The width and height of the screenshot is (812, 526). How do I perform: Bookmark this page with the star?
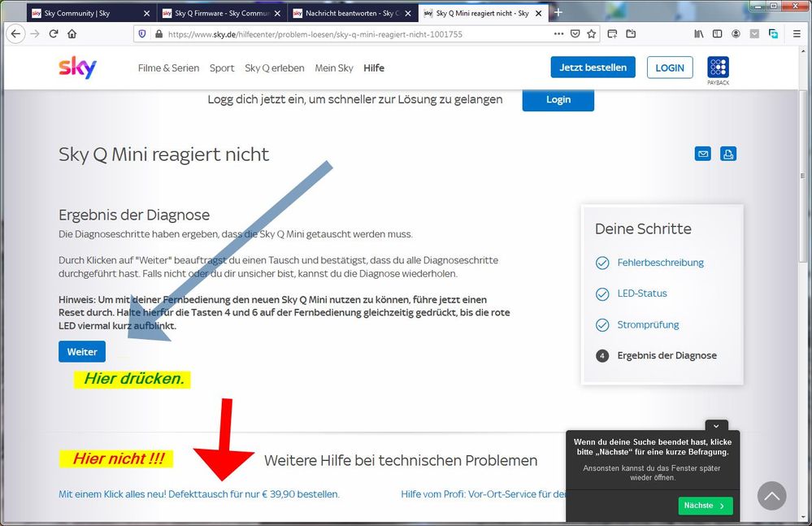coord(592,33)
